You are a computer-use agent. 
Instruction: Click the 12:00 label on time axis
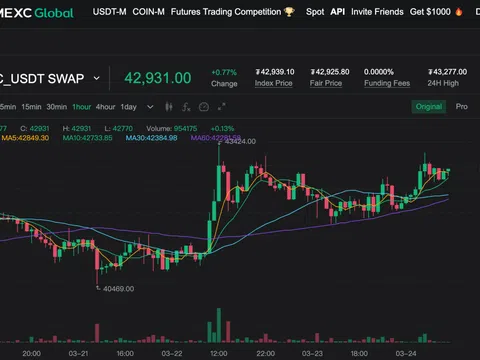219,354
